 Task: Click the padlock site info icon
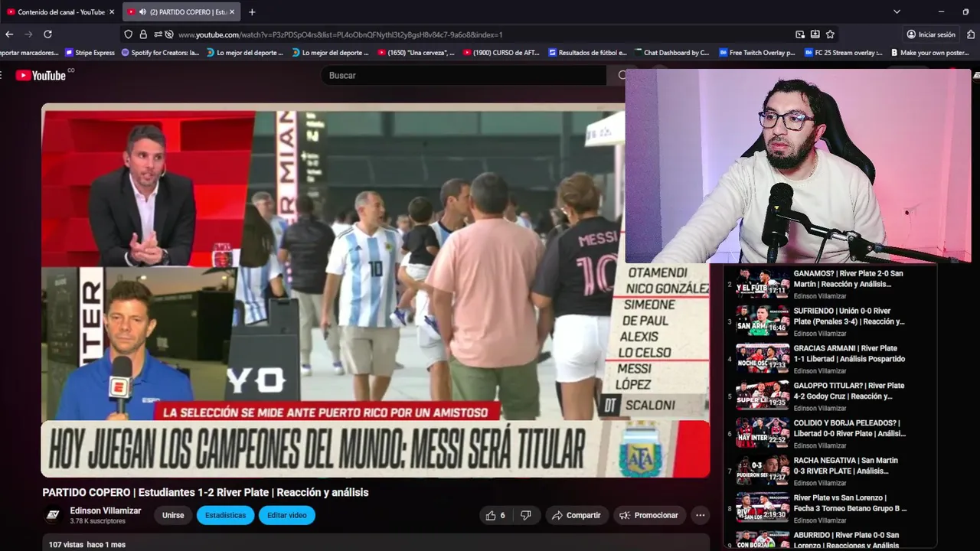pos(143,34)
